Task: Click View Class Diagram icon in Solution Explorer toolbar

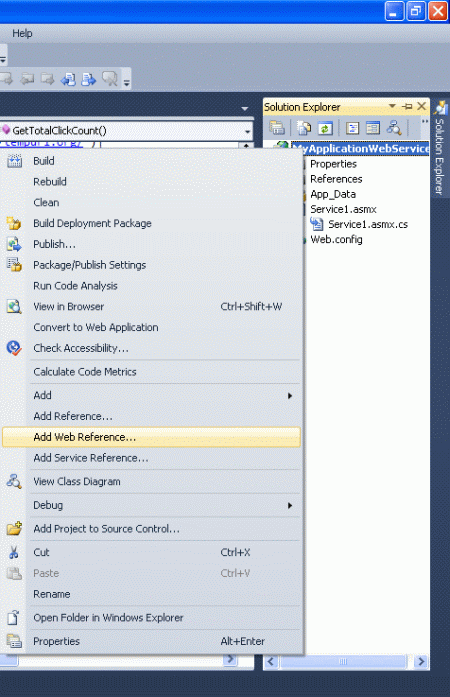Action: [x=394, y=128]
